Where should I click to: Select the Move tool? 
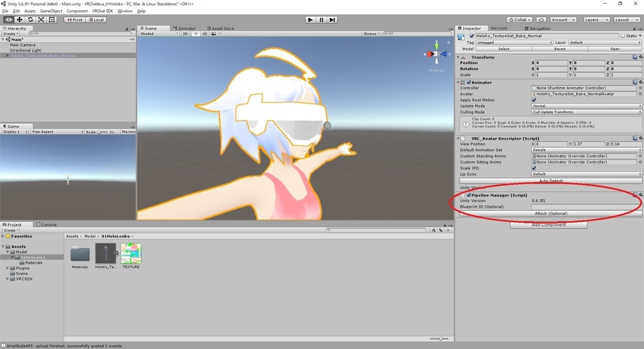tap(19, 19)
